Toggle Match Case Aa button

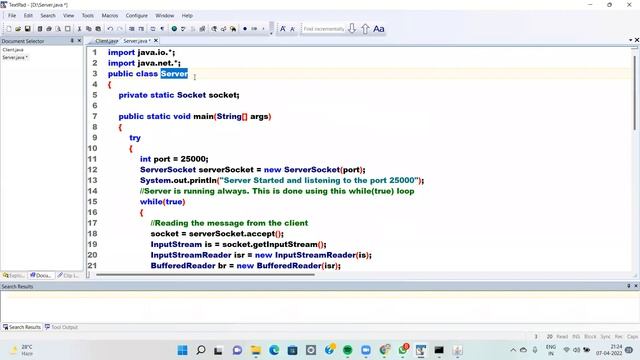[x=379, y=29]
